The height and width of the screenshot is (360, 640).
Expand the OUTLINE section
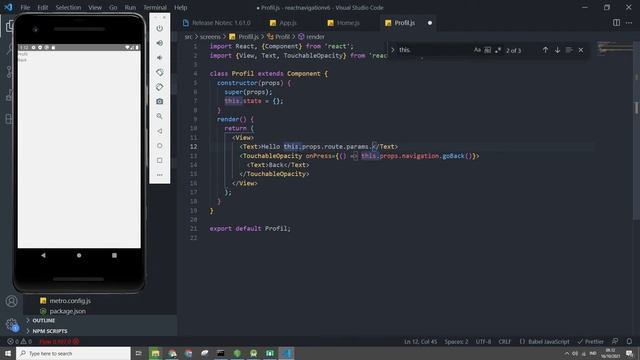coord(44,320)
